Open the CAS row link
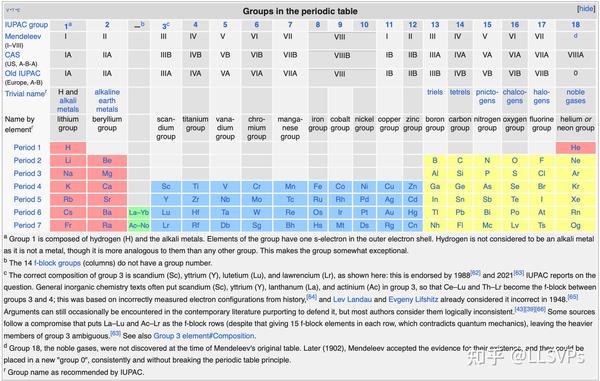 (x=12, y=55)
